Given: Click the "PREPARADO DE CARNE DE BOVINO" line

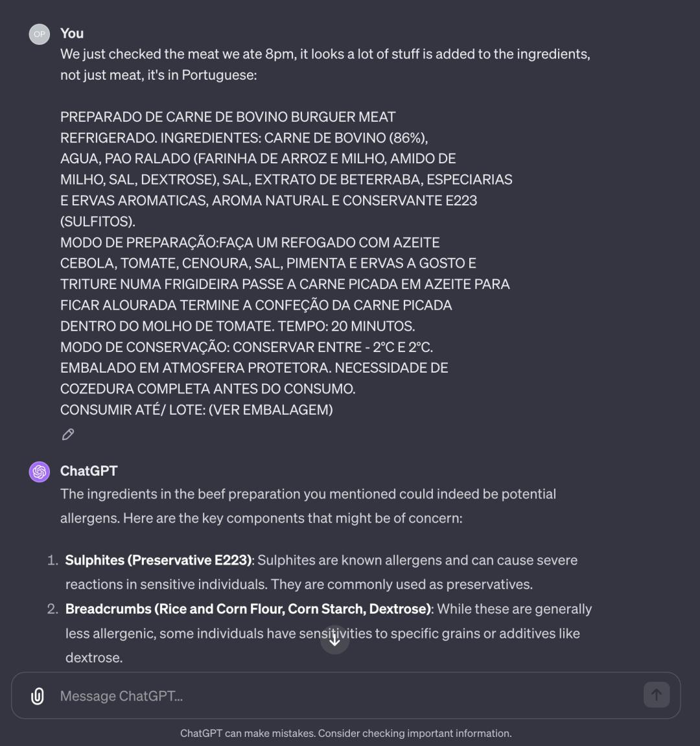Looking at the screenshot, I should [x=227, y=117].
